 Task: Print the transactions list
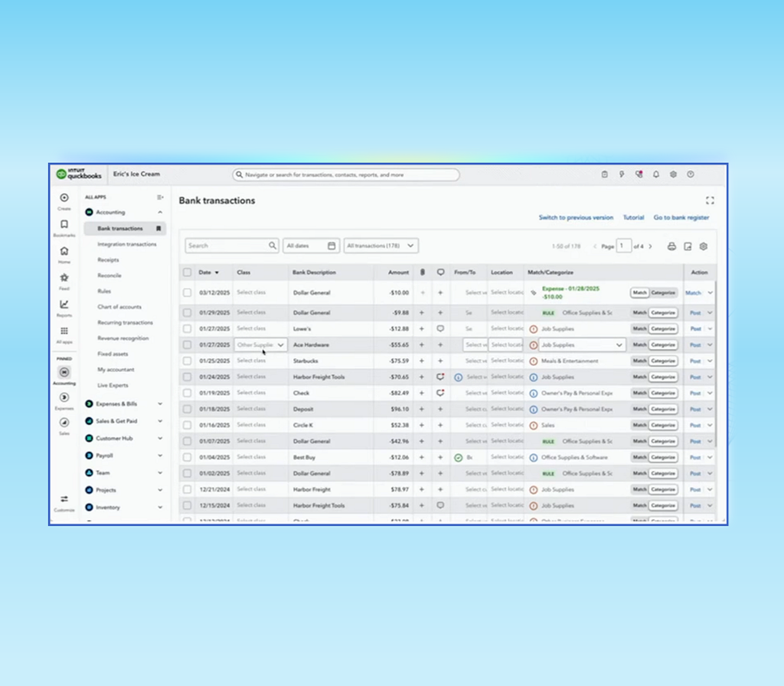coord(671,247)
